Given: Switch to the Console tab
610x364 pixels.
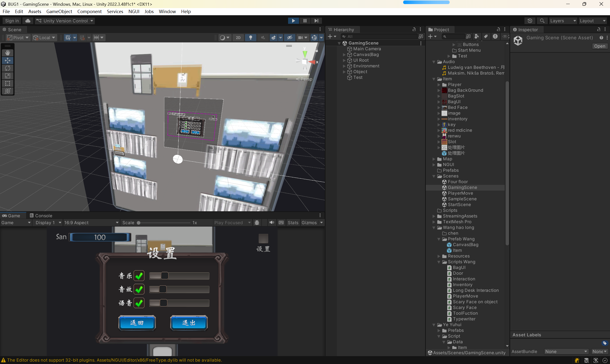Looking at the screenshot, I should 41,216.
